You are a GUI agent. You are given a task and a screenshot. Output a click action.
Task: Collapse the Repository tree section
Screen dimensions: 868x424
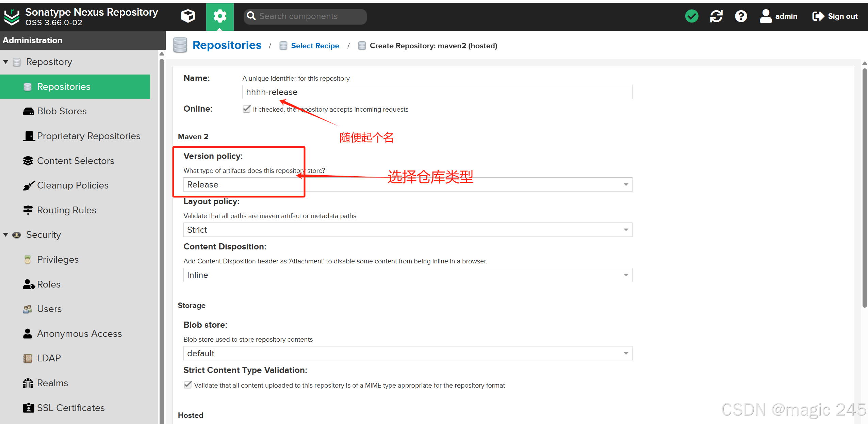pyautogui.click(x=6, y=62)
